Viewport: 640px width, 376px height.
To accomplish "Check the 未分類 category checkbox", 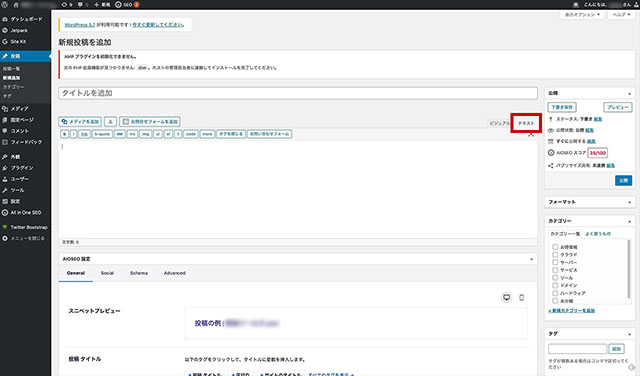I will 555,300.
